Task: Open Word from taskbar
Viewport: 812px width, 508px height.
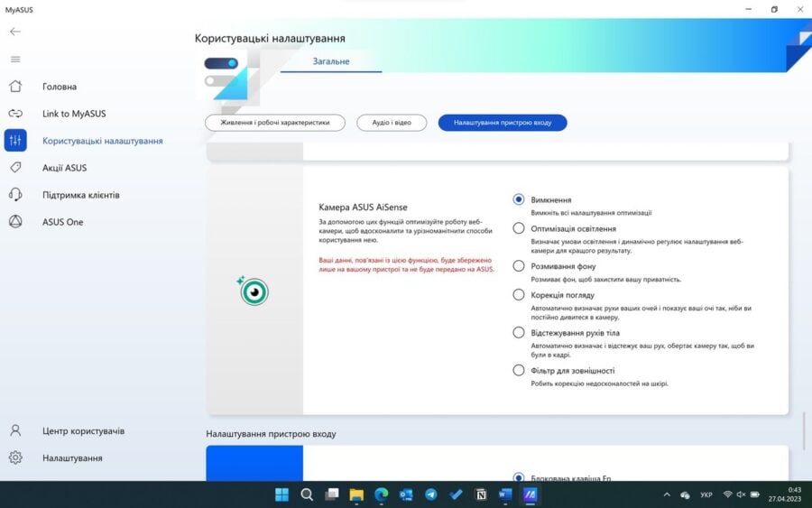Action: 505,495
